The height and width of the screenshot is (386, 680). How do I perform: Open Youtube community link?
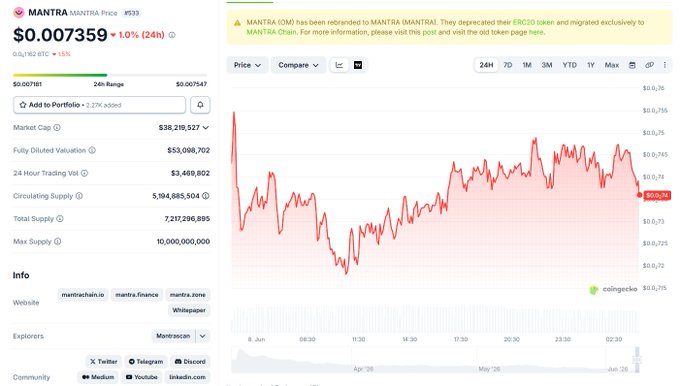click(141, 377)
